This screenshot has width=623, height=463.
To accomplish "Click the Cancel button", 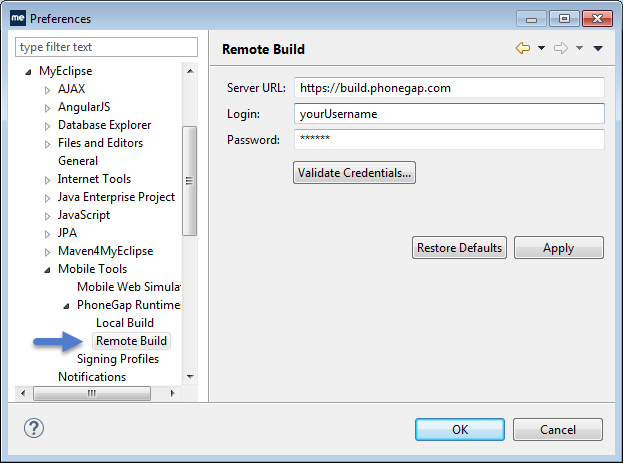I will coord(558,429).
